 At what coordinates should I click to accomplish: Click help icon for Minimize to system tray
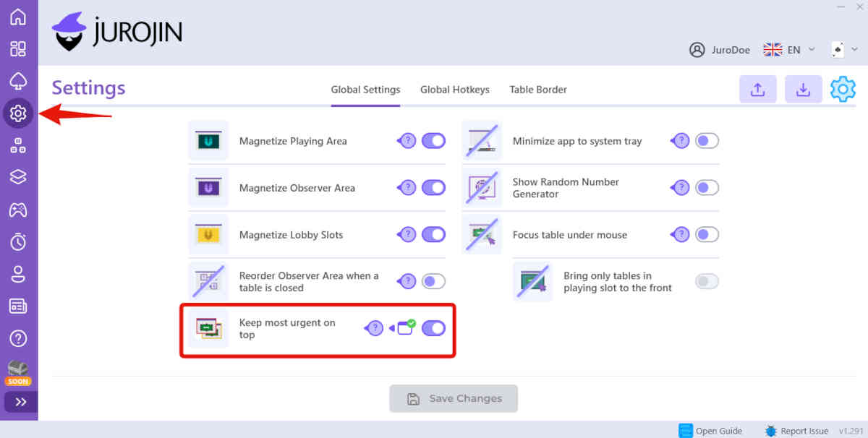pos(681,141)
